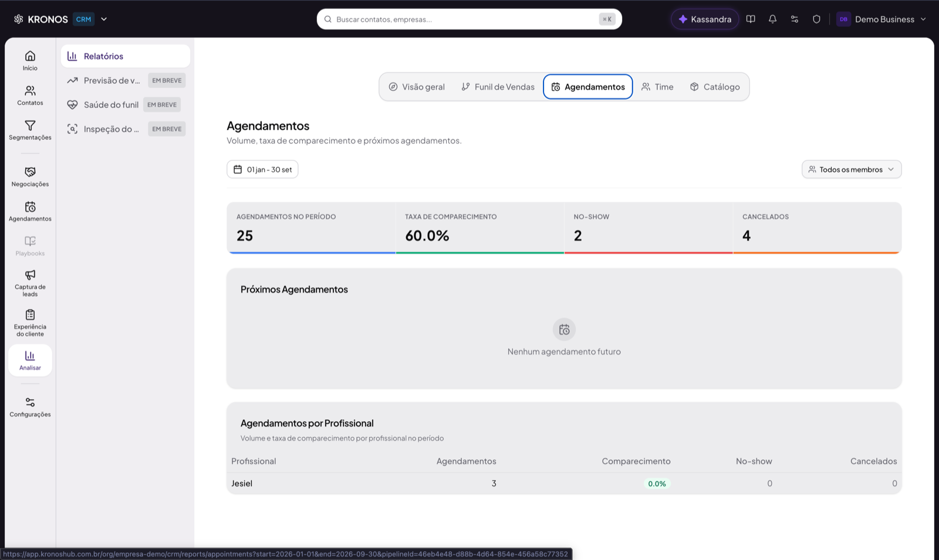Image resolution: width=939 pixels, height=560 pixels.
Task: Open Negociações handshake icon
Action: pyautogui.click(x=30, y=172)
